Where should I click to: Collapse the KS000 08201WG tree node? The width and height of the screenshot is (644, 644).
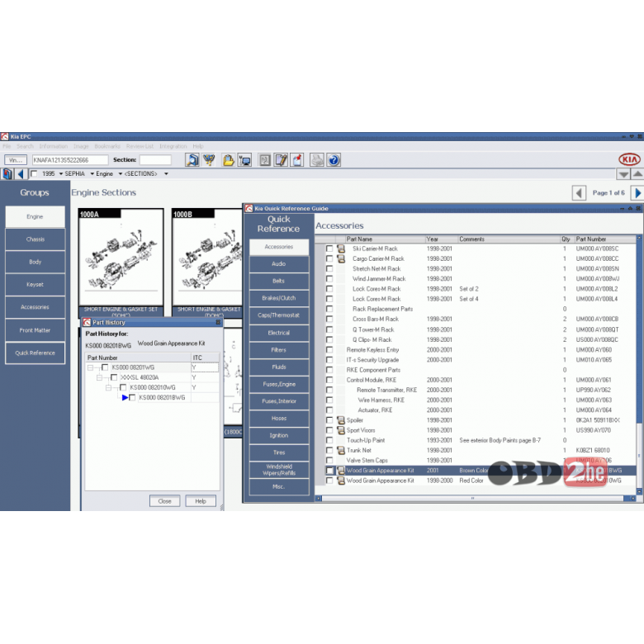(90, 367)
